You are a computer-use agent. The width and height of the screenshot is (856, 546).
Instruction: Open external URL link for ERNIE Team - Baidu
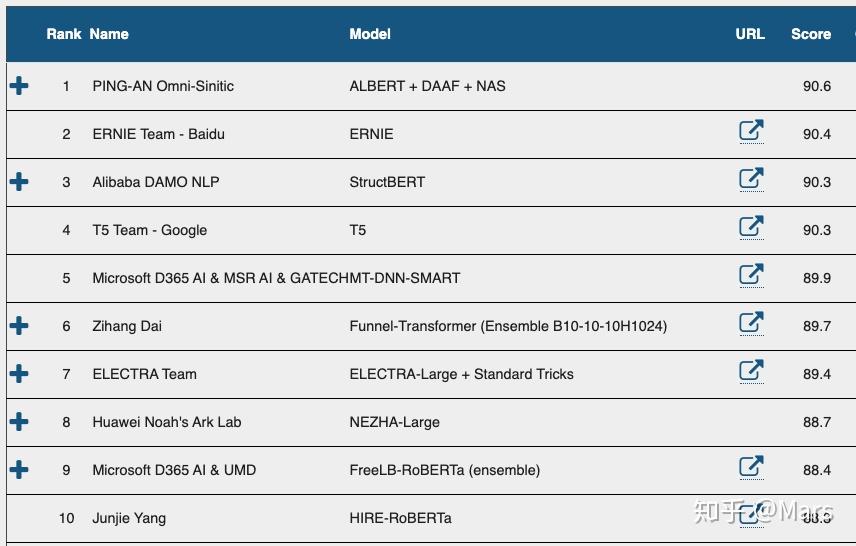pyautogui.click(x=750, y=132)
